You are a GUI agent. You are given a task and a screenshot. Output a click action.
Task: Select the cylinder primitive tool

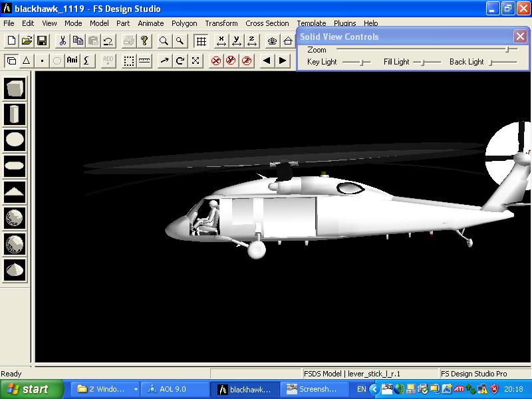[15, 114]
